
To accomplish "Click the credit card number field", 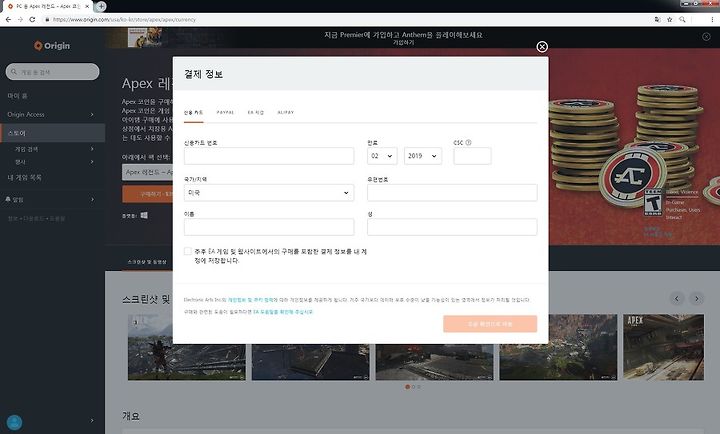I will [269, 156].
